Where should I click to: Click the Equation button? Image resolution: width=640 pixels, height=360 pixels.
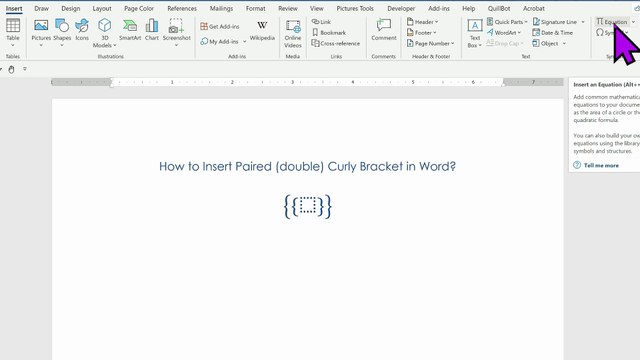611,22
